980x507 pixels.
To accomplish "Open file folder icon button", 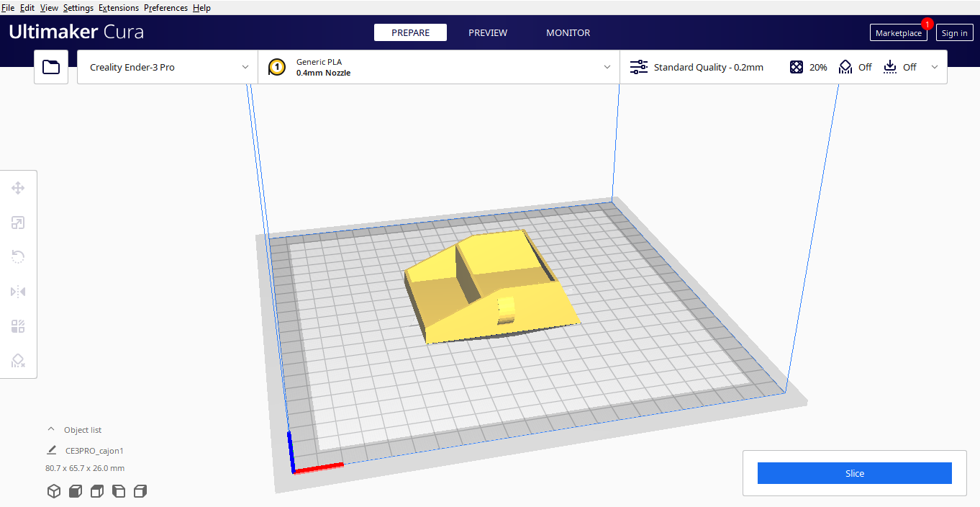I will (51, 67).
